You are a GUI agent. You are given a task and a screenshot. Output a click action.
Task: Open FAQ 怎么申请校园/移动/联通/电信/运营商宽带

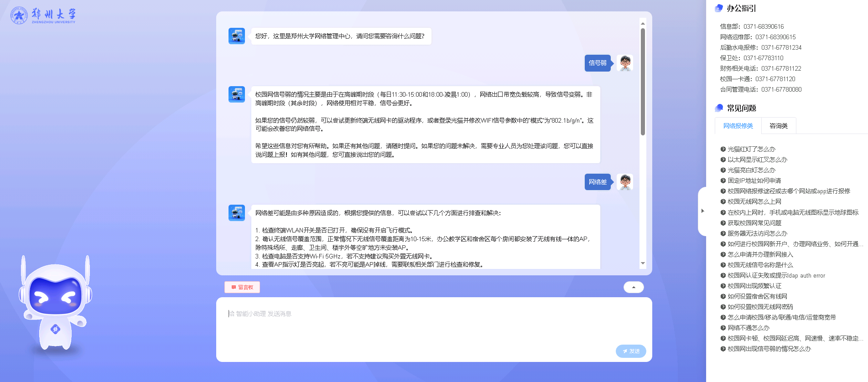point(781,317)
